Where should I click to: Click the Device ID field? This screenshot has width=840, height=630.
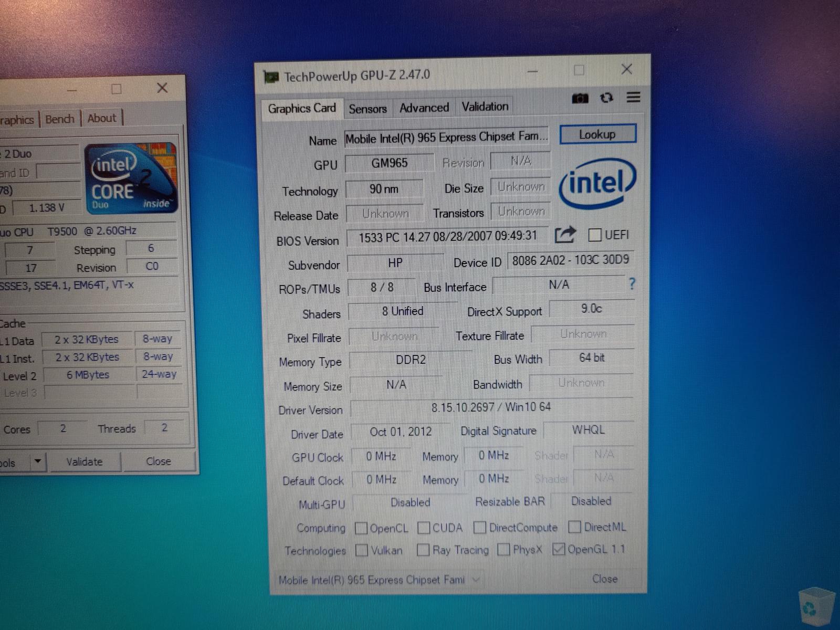pyautogui.click(x=571, y=260)
